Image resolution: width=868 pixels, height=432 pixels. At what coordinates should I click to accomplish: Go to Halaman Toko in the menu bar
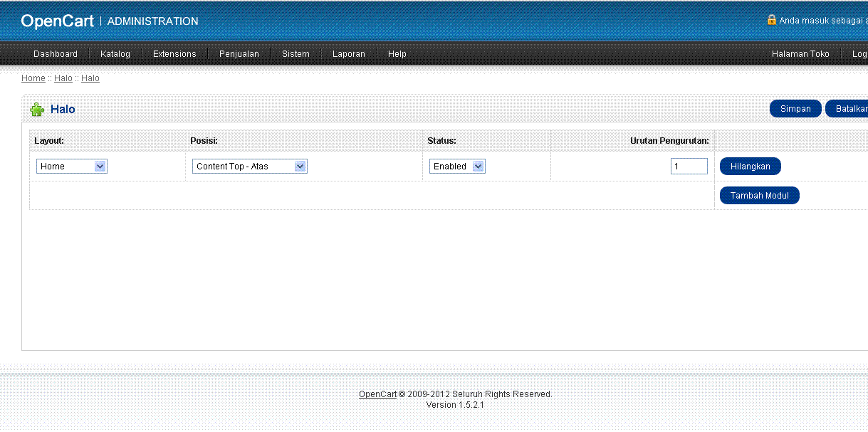(x=800, y=54)
